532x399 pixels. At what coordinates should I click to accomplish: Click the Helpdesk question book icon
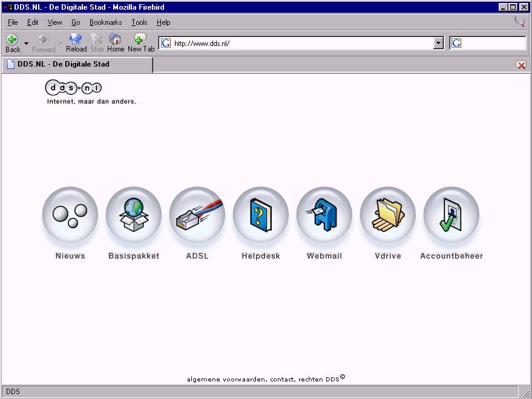click(261, 215)
